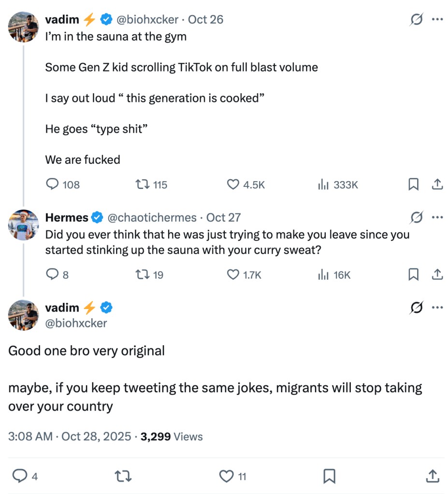
Task: Bookmark the main tweet at bottom
Action: tap(329, 477)
